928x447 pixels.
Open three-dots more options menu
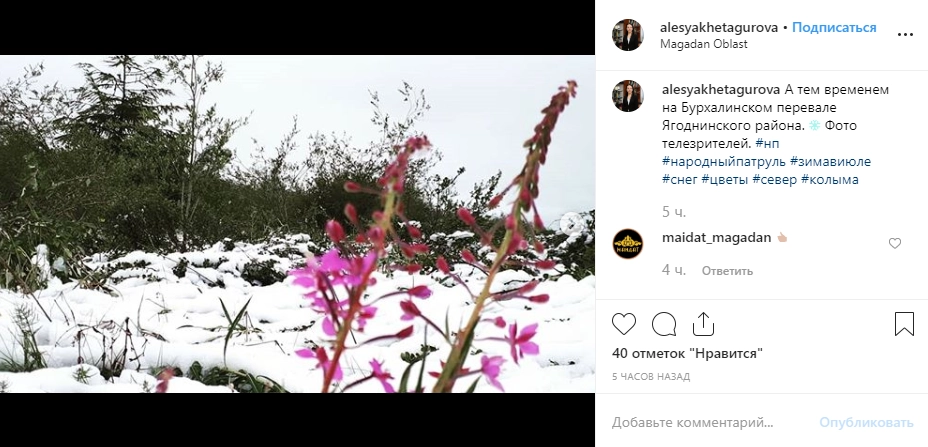tap(906, 35)
